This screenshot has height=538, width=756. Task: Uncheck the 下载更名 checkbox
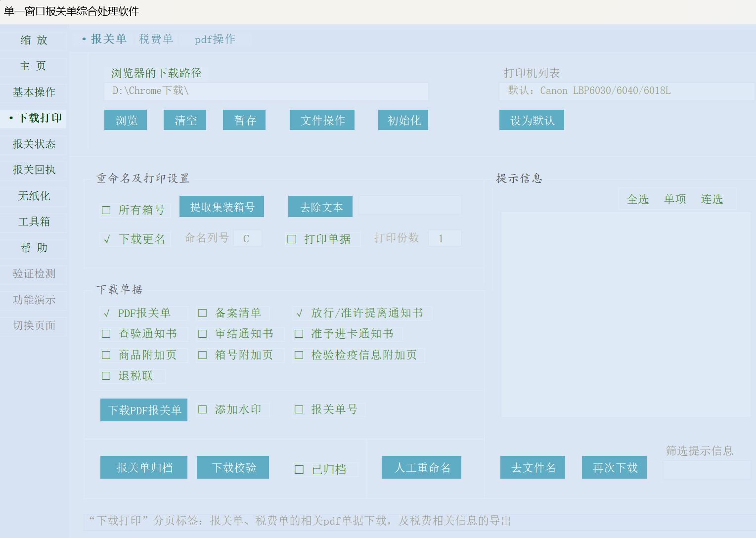tap(106, 239)
